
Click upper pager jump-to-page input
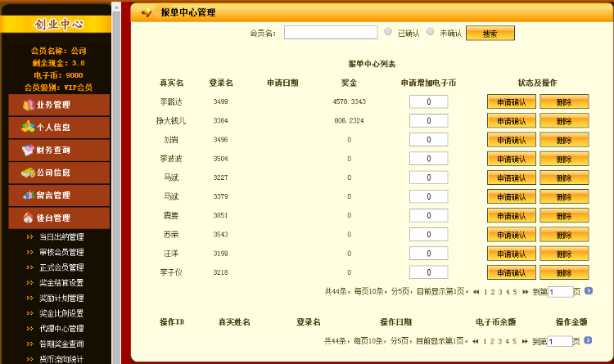pos(560,292)
